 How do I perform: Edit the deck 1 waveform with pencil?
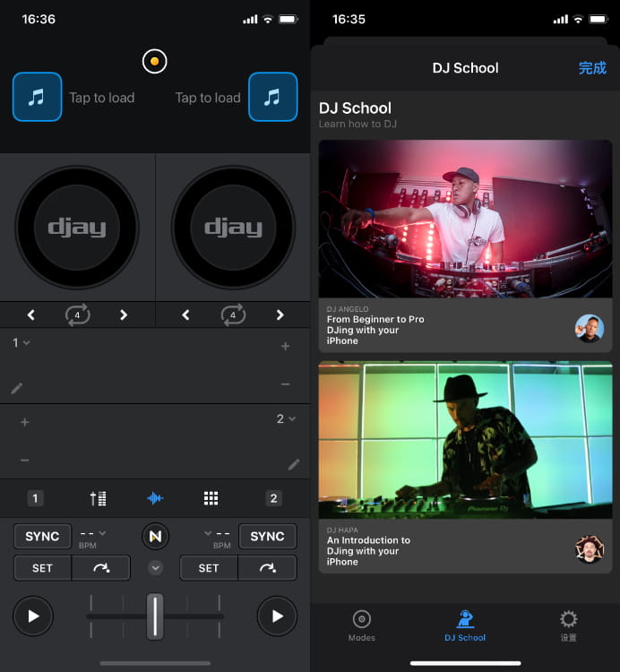(x=17, y=388)
